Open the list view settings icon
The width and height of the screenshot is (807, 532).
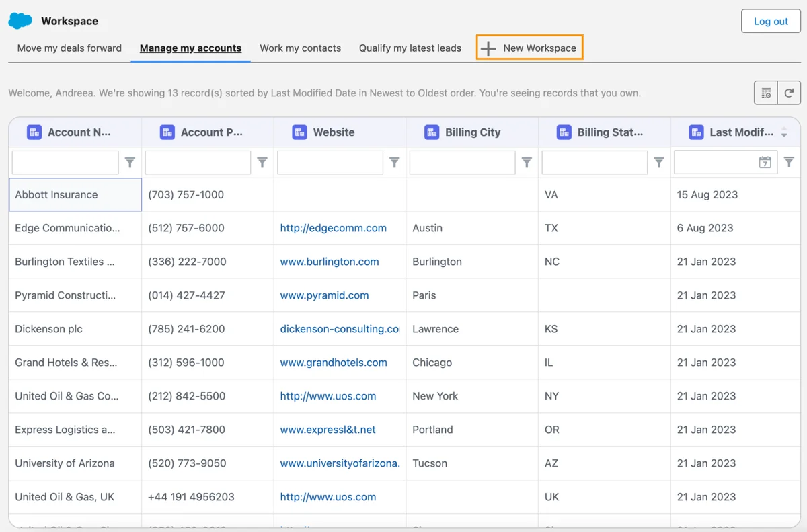pos(766,93)
